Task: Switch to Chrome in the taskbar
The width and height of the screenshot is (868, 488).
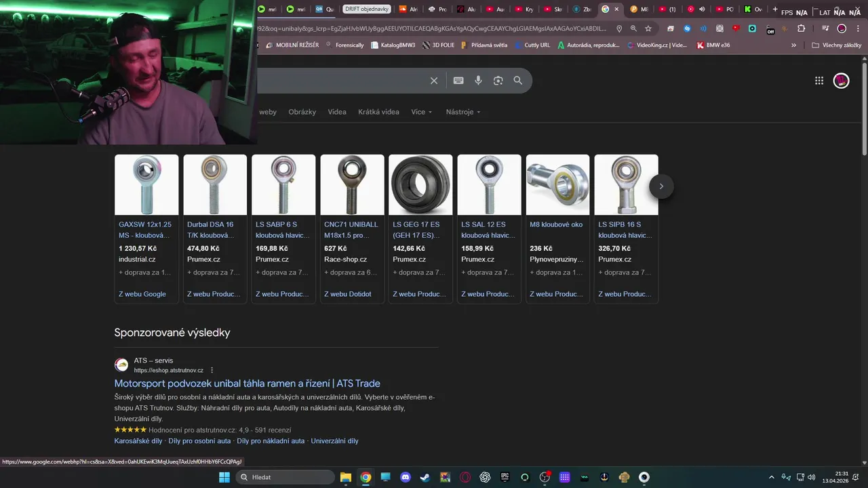Action: pyautogui.click(x=366, y=477)
